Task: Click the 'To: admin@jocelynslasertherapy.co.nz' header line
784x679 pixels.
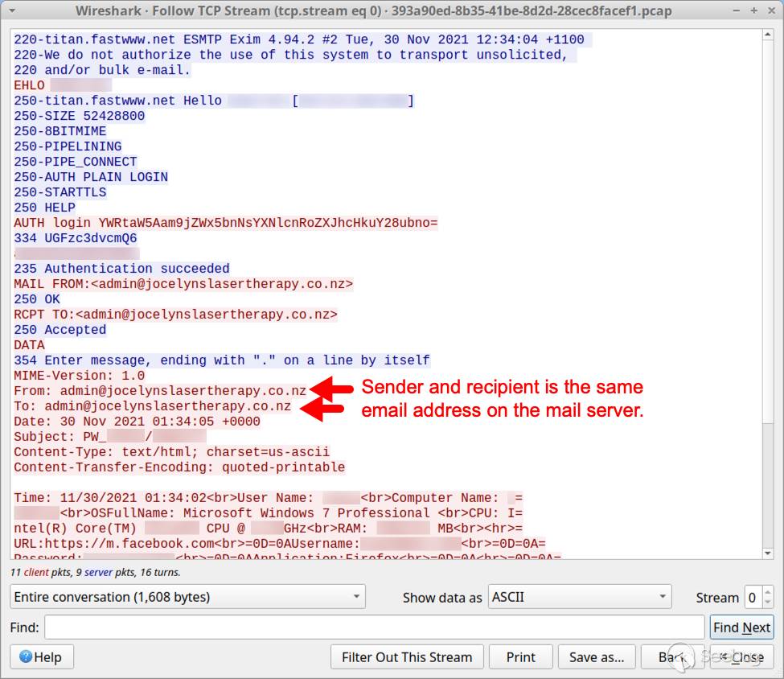Action: pyautogui.click(x=152, y=405)
